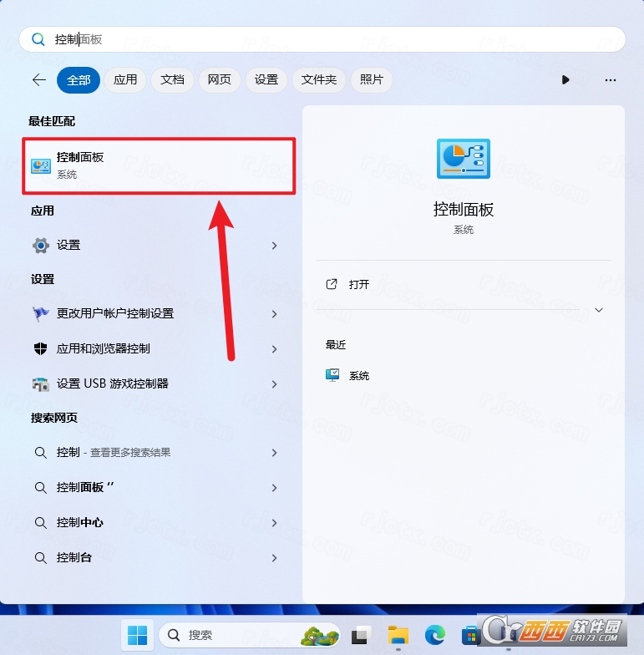The image size is (644, 655).
Task: Click the taskbar 搜索 box
Action: point(249,635)
